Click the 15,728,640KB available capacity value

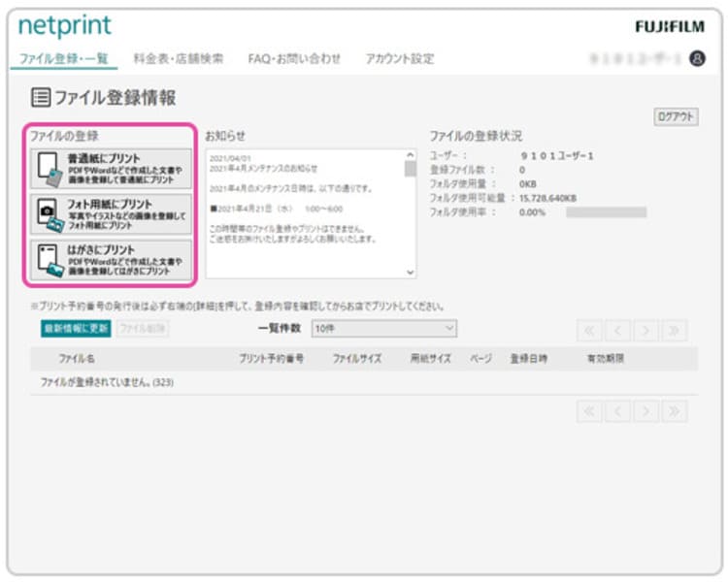(547, 198)
